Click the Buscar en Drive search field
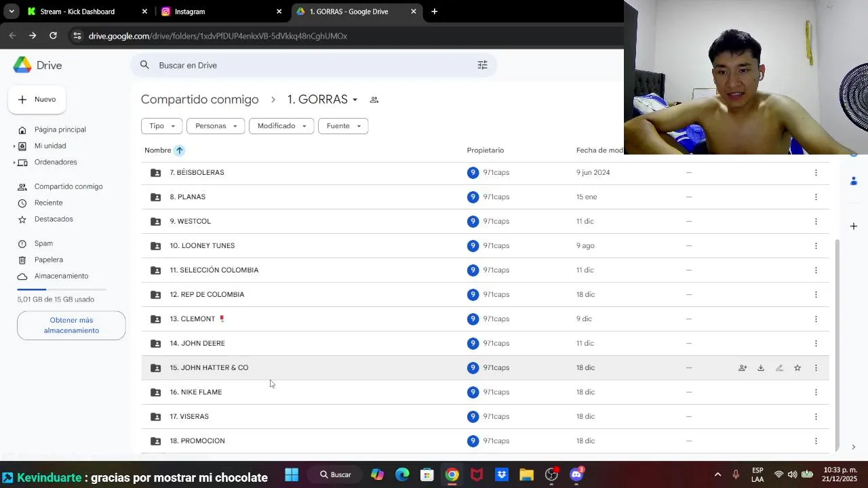The image size is (868, 488). tap(313, 65)
